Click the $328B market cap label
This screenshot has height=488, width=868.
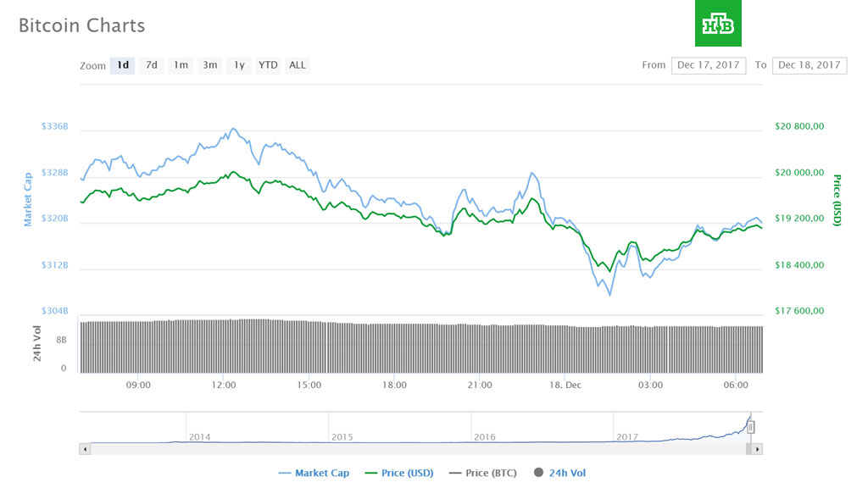(55, 173)
